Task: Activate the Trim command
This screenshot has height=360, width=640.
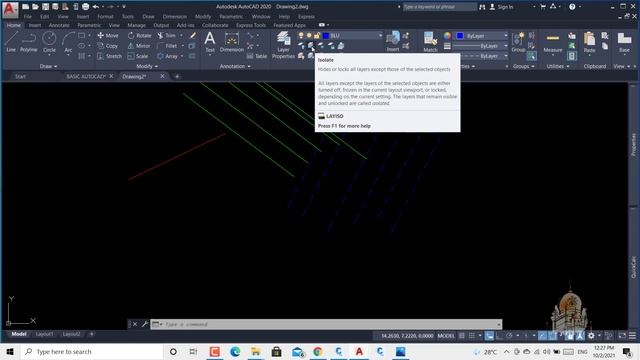Action: pyautogui.click(x=167, y=36)
